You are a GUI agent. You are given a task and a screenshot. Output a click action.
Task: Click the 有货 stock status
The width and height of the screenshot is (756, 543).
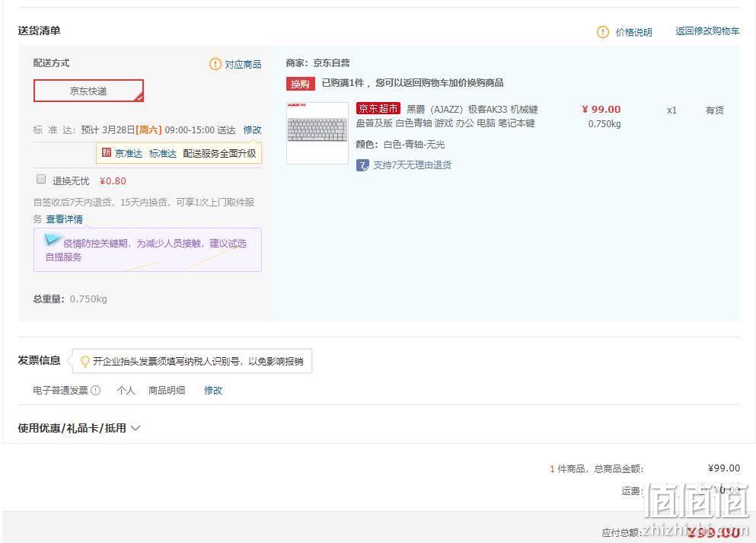[715, 110]
